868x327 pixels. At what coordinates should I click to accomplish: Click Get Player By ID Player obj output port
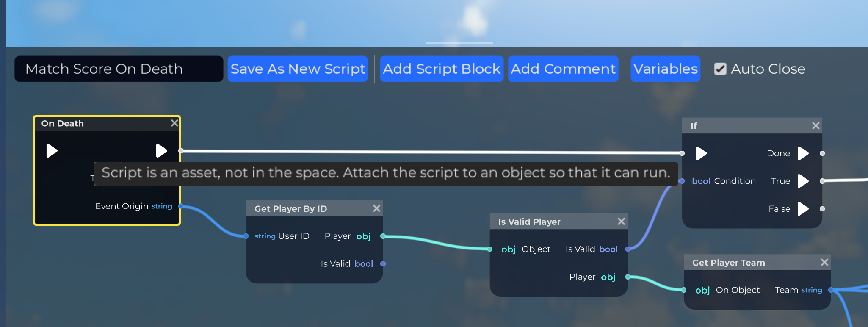(x=383, y=236)
